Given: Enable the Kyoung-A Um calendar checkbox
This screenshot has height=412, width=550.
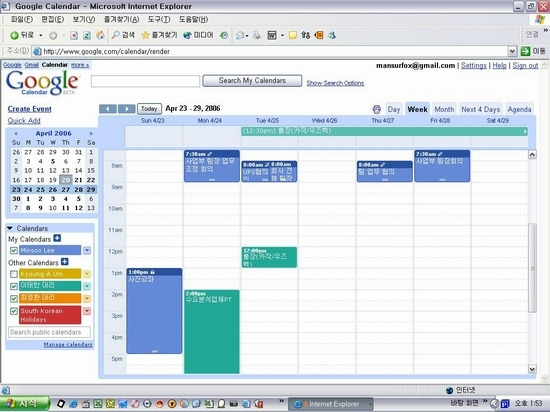Looking at the screenshot, I should point(14,274).
